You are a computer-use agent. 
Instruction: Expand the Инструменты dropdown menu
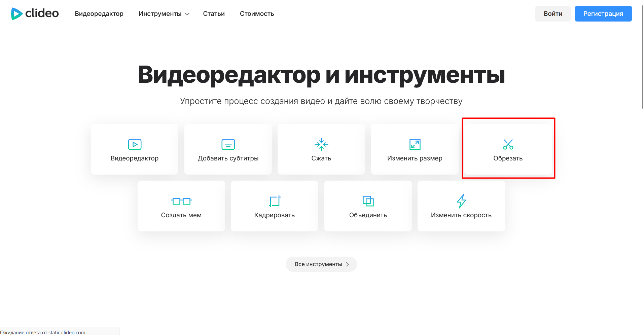pos(161,13)
